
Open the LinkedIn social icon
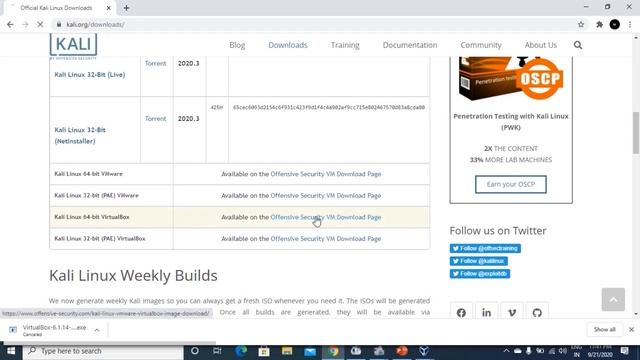pos(487,313)
